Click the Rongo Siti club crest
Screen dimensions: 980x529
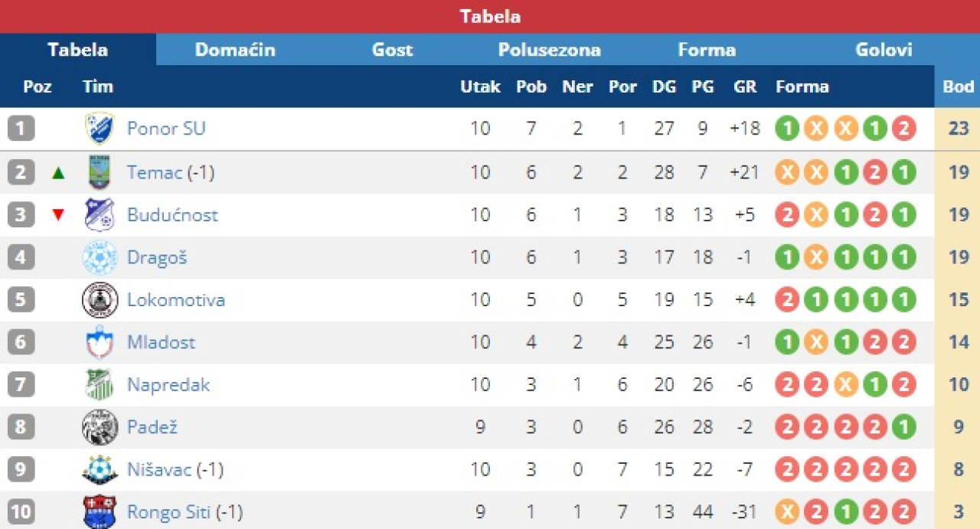click(100, 511)
